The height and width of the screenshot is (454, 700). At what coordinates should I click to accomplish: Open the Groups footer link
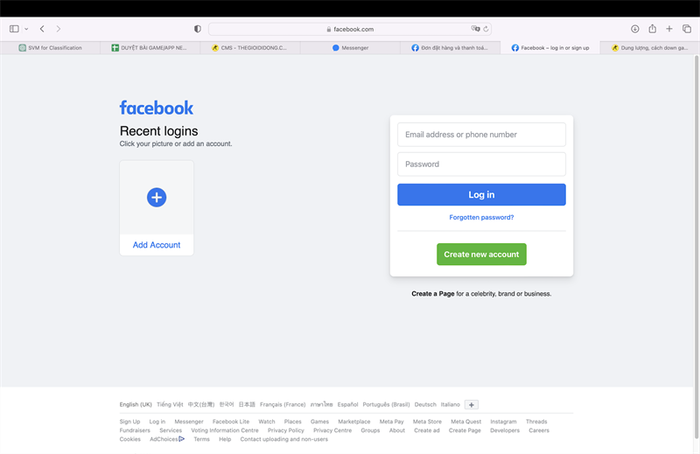pyautogui.click(x=370, y=430)
